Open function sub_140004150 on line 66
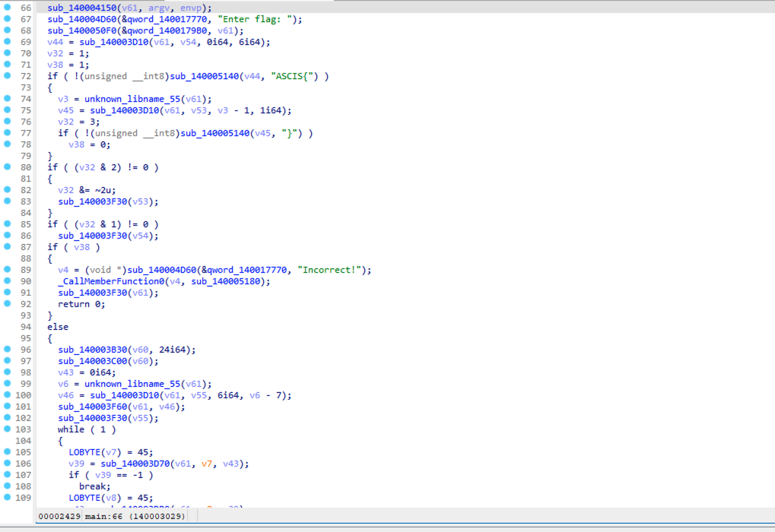 pyautogui.click(x=81, y=8)
